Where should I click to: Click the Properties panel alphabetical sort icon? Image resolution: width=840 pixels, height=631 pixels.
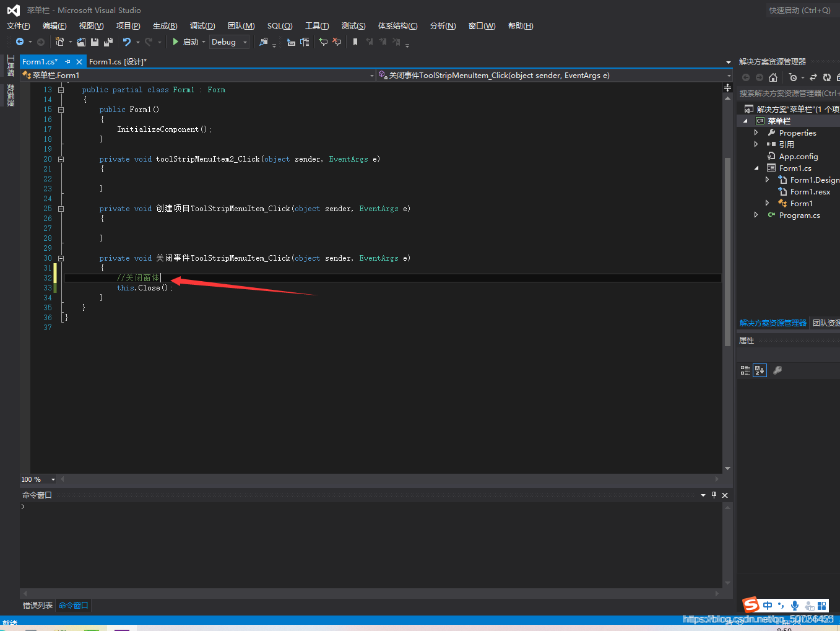coord(760,370)
